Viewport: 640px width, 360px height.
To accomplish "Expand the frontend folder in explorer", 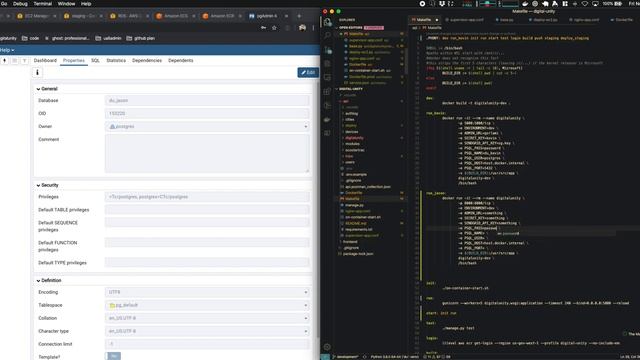I will tap(350, 242).
